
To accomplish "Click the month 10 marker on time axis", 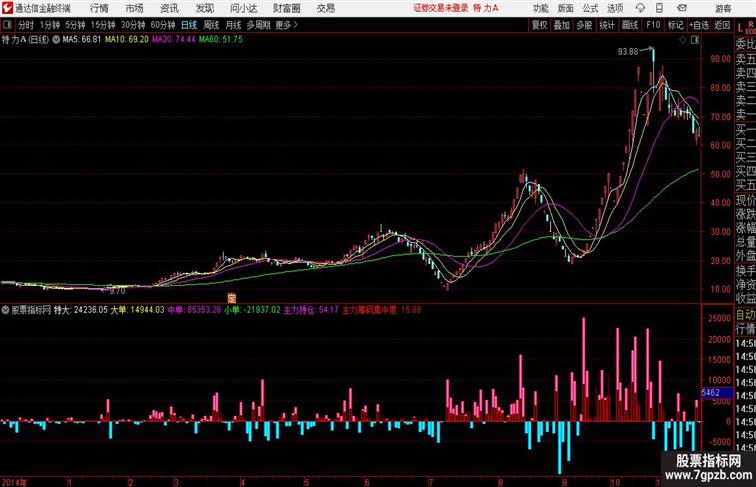I will coord(615,482).
